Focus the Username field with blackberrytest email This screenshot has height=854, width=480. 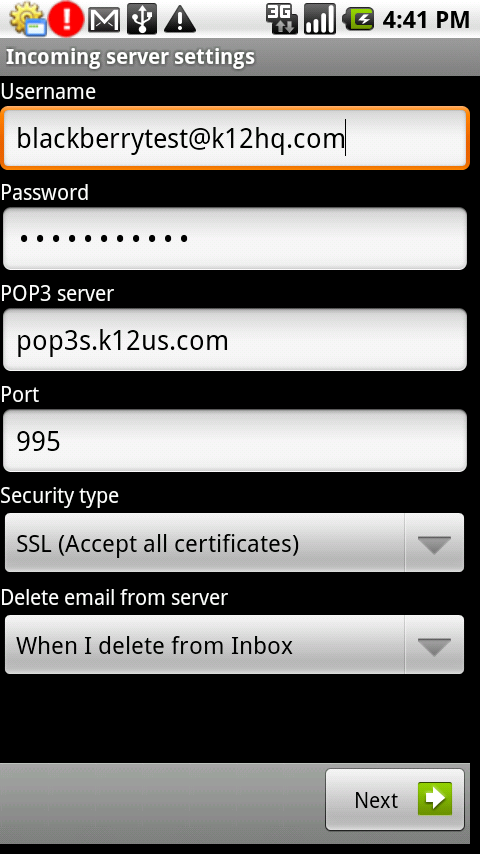coord(235,138)
